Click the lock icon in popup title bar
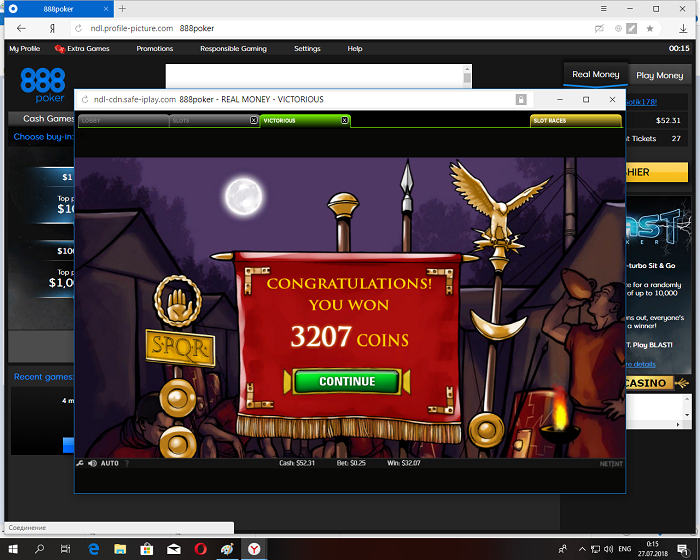This screenshot has height=560, width=700. point(521,100)
